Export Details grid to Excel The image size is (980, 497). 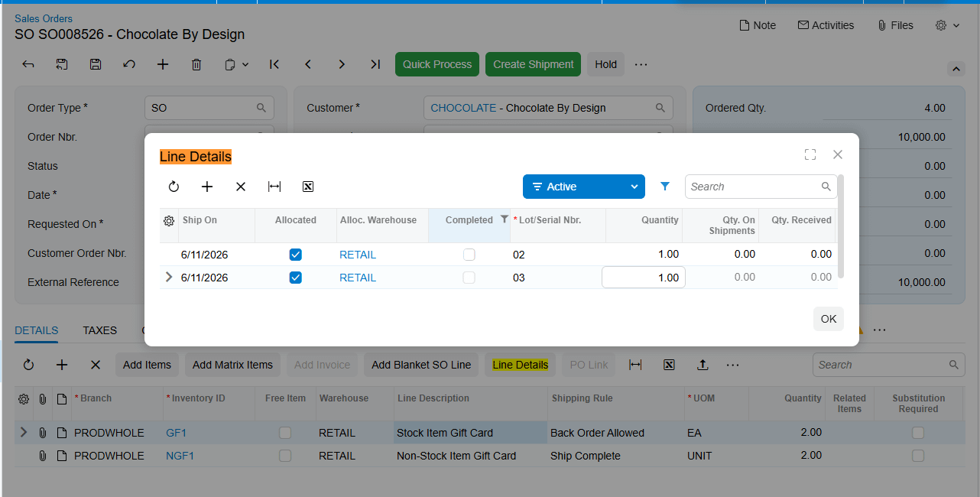pos(669,365)
